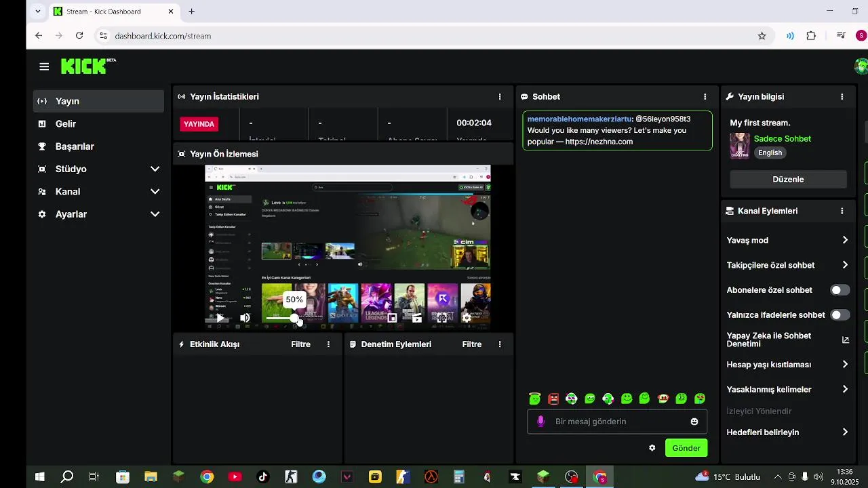The image size is (868, 488).
Task: Open a new browser tab
Action: [x=192, y=12]
